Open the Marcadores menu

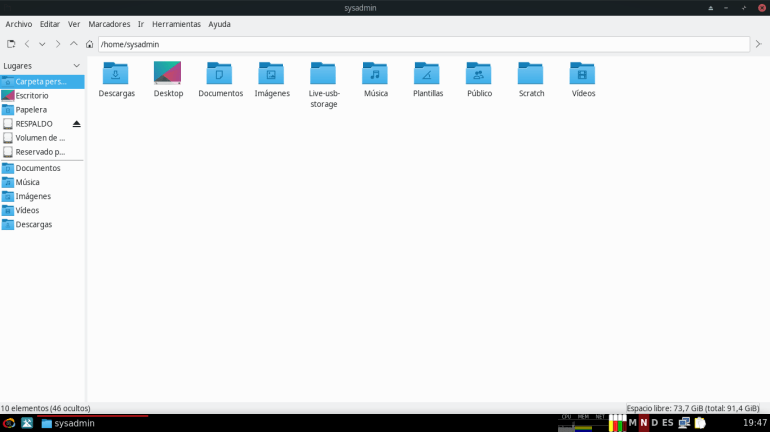click(108, 24)
